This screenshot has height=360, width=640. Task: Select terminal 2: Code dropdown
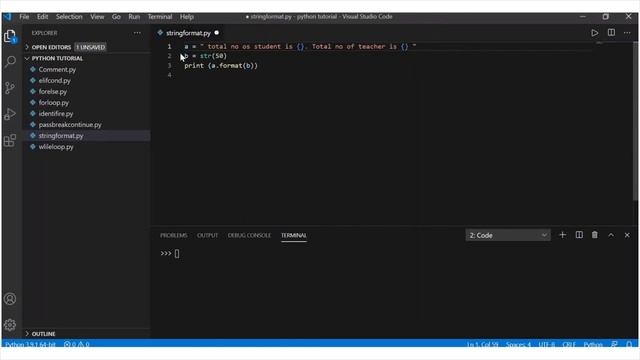click(x=508, y=235)
